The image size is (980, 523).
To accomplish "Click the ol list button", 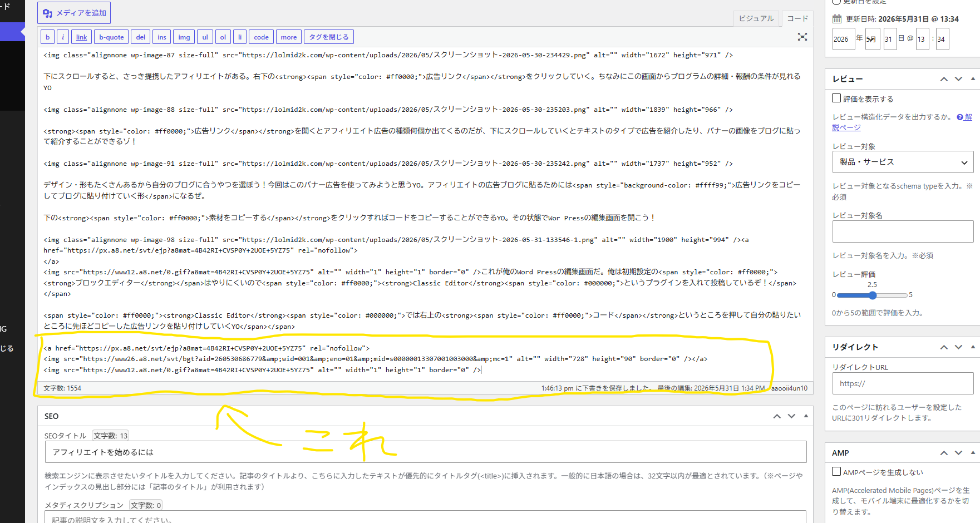I will 223,37.
